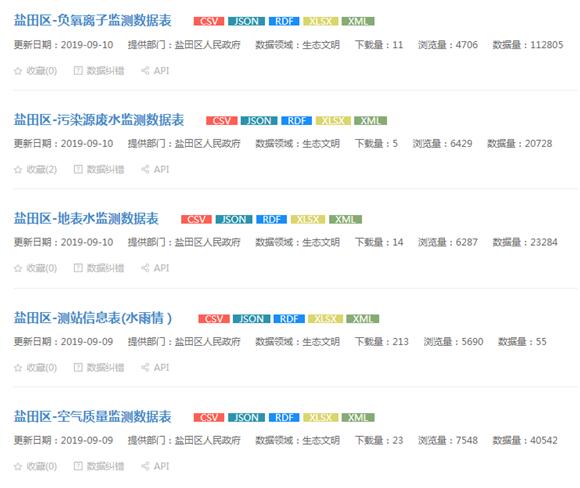Select JSON format for 污染源废水监测数据表
This screenshot has width=580, height=488.
(259, 121)
